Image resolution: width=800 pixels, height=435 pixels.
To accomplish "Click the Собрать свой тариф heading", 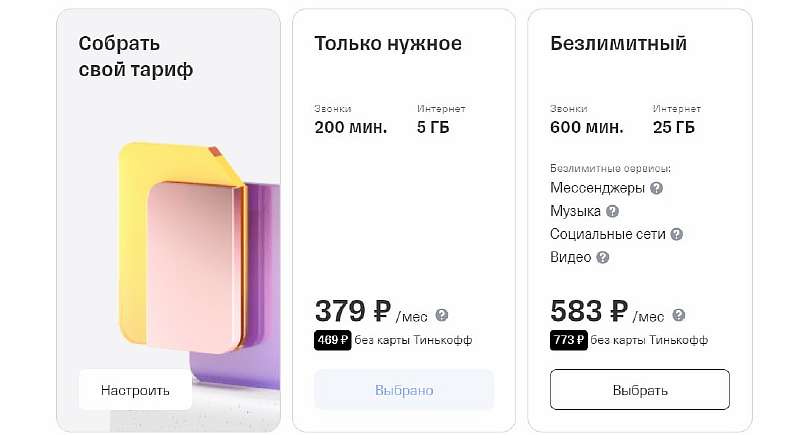I will click(x=136, y=57).
